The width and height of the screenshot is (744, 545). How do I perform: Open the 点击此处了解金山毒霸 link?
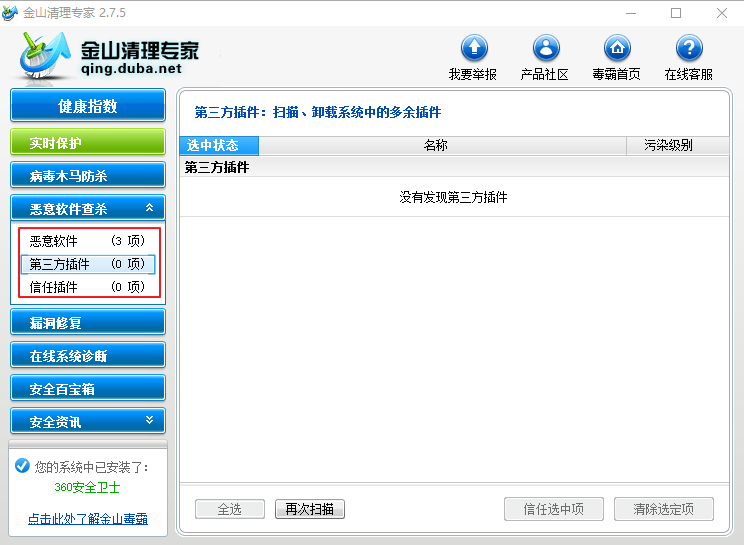click(88, 519)
